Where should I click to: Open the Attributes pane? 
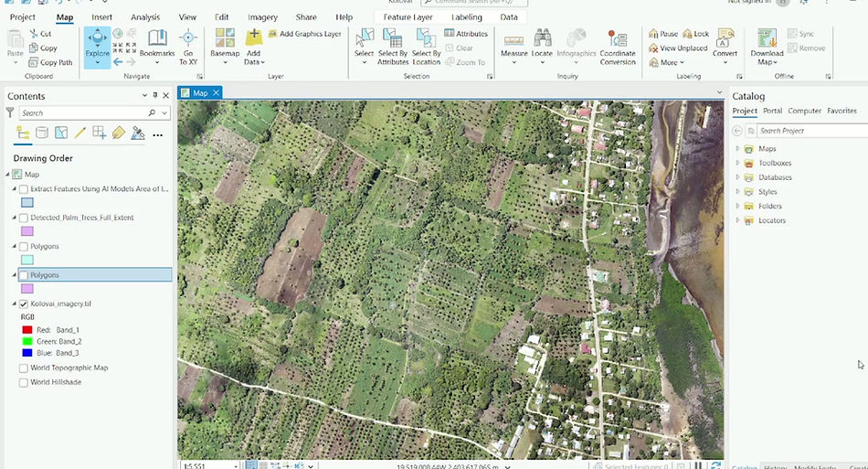coord(466,34)
